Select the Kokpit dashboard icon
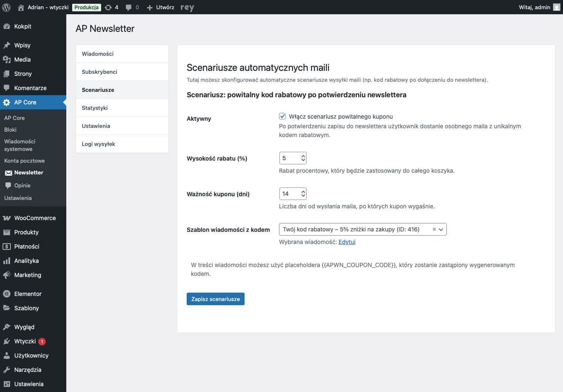This screenshot has width=563, height=392. coord(6,26)
